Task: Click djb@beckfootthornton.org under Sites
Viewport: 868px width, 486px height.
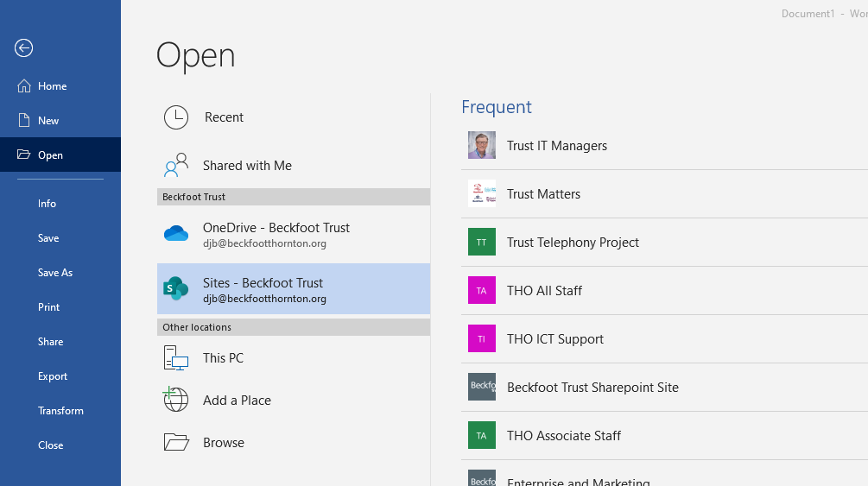Action: (264, 299)
